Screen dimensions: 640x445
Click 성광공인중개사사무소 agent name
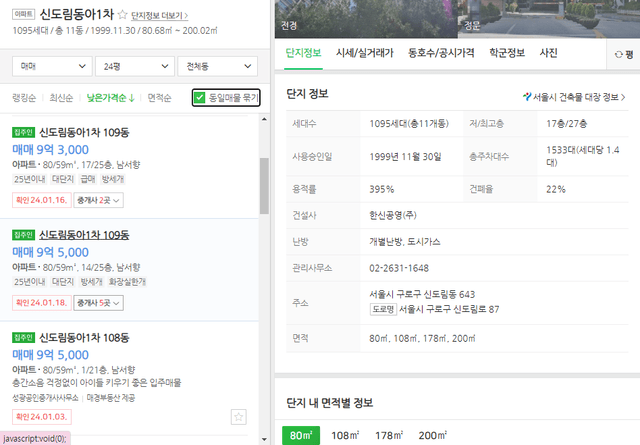45,398
